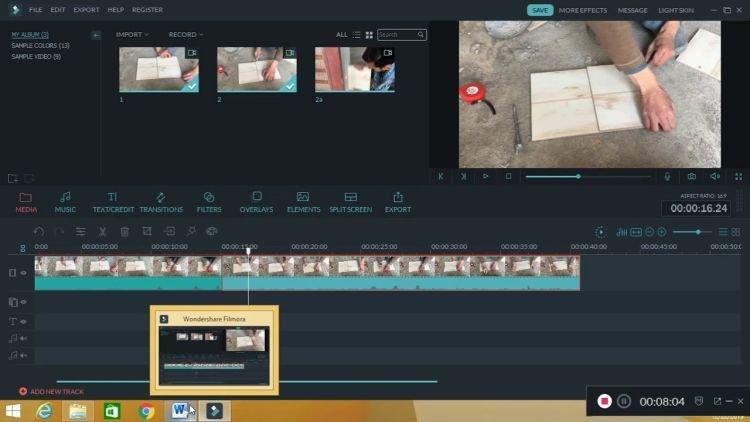Viewport: 750px width, 422px height.
Task: Open crop and zoom tool
Action: (x=147, y=232)
